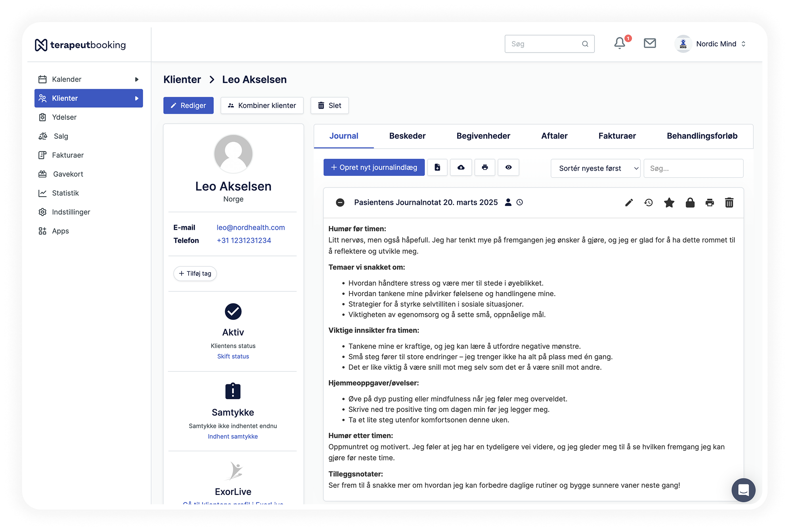Click the cloud upload icon button
Screen dimensions: 790x532
(x=461, y=167)
